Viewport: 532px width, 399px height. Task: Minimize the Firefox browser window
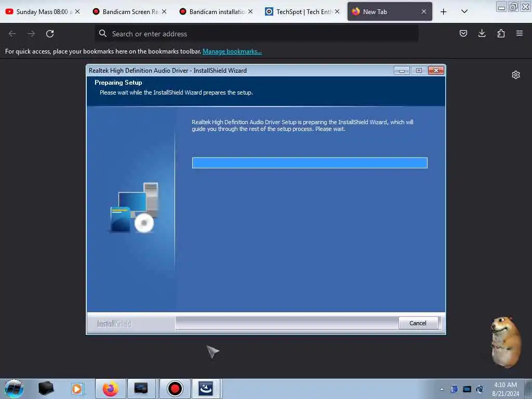(501, 6)
